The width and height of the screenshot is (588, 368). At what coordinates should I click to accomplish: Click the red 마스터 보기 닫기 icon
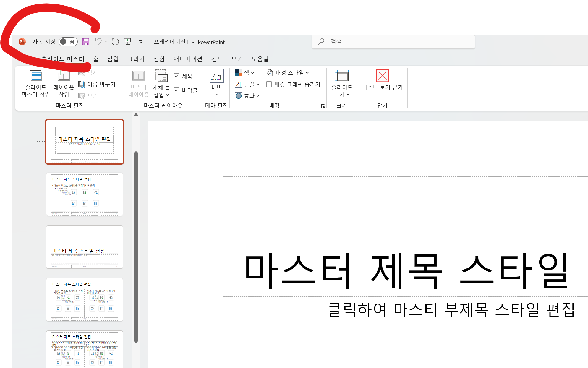coord(382,76)
